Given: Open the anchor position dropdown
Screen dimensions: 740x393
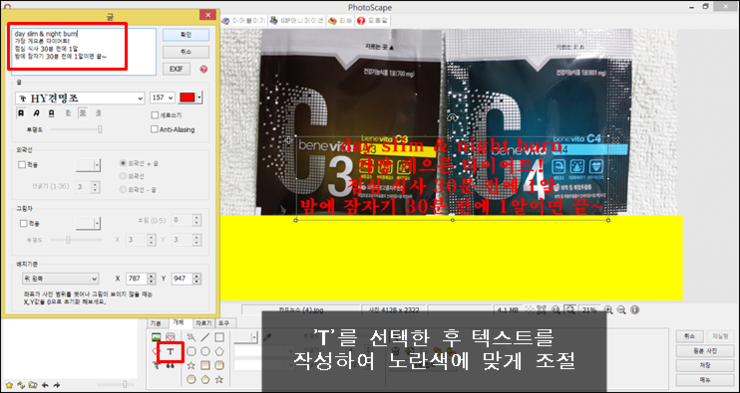Looking at the screenshot, I should coord(60,278).
